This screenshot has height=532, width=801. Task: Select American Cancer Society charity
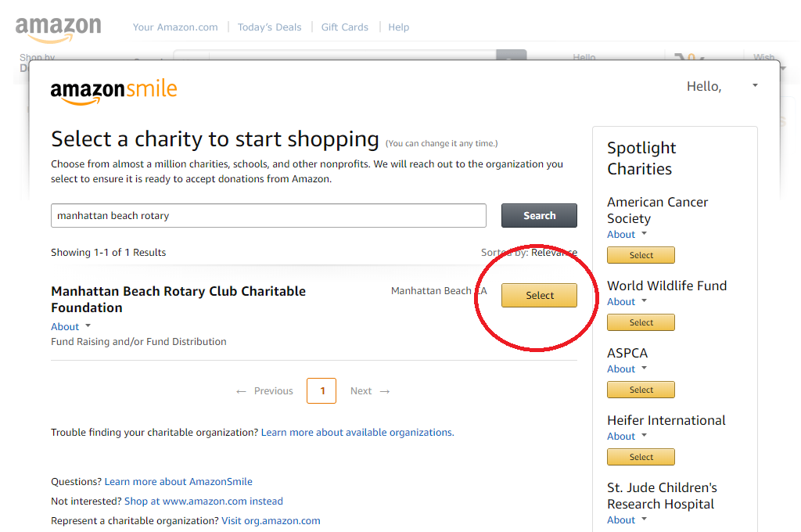click(x=641, y=256)
